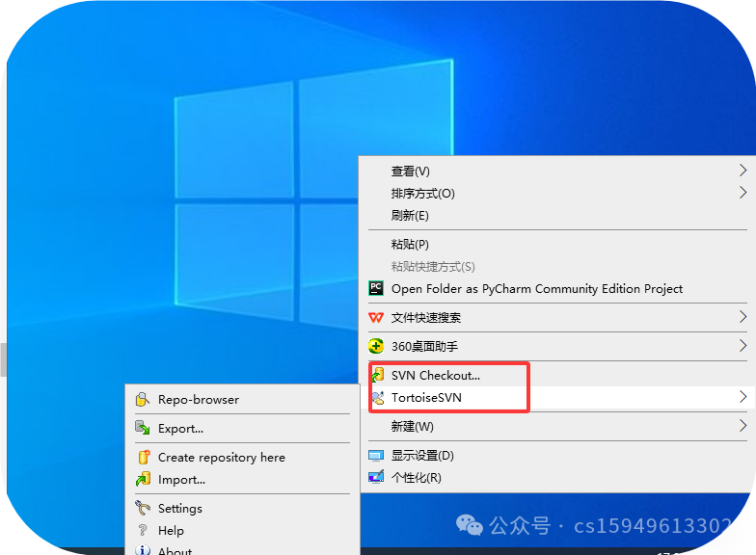Open 个性化(R) personalization
756x555 pixels.
[557, 478]
